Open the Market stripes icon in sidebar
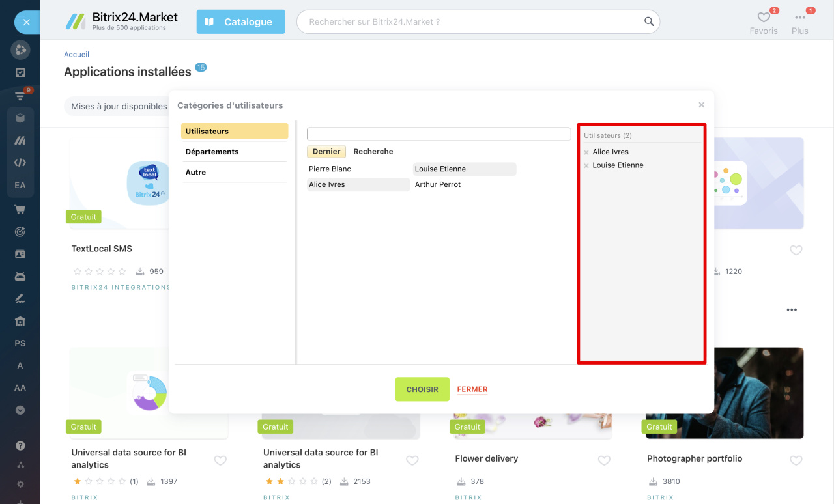This screenshot has height=504, width=834. pyautogui.click(x=20, y=141)
